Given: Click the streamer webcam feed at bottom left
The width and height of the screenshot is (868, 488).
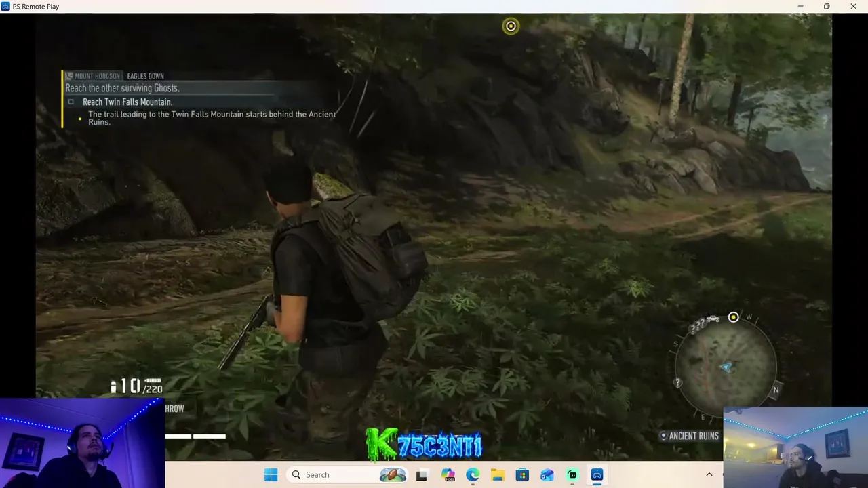Looking at the screenshot, I should pyautogui.click(x=82, y=443).
